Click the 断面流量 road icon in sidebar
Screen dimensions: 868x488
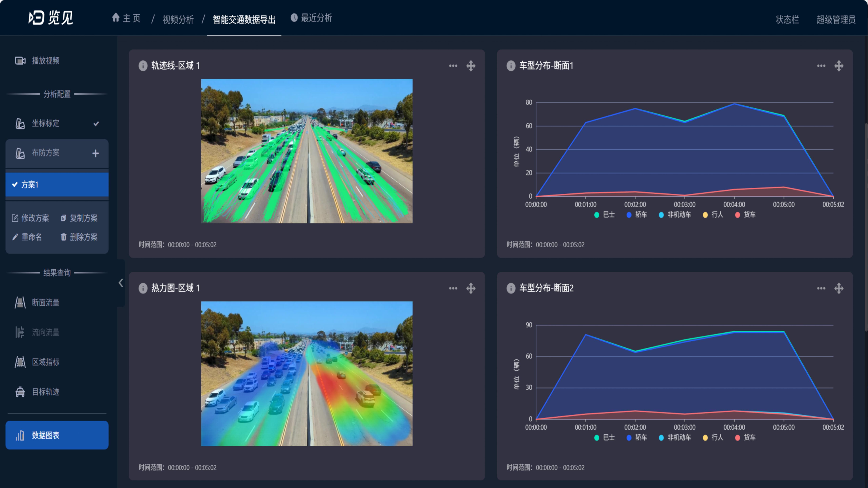tap(20, 302)
